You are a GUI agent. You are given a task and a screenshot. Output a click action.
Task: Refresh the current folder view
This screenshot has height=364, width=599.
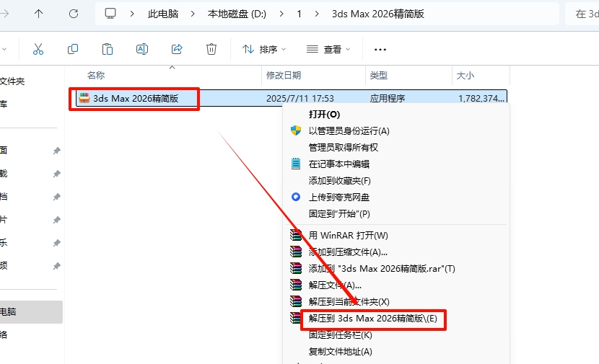[x=74, y=14]
